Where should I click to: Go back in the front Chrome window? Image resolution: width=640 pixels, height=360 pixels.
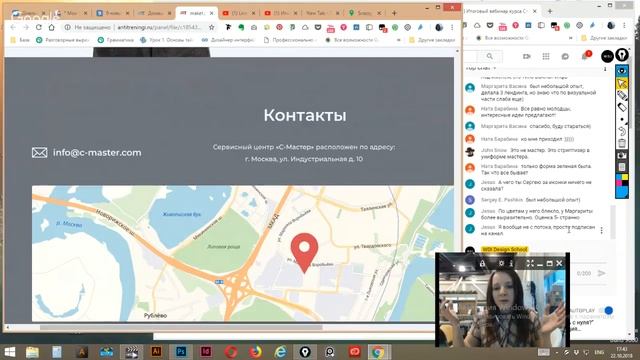(13, 27)
